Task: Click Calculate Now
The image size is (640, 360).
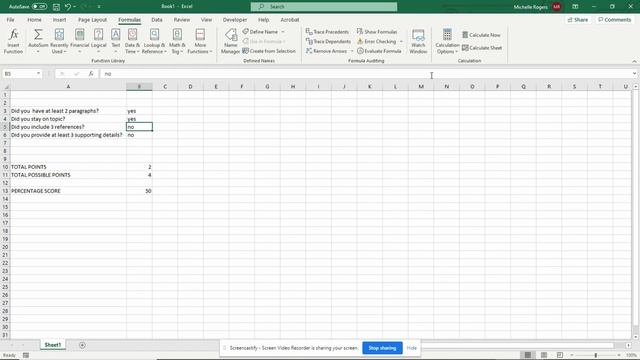Action: (x=481, y=35)
